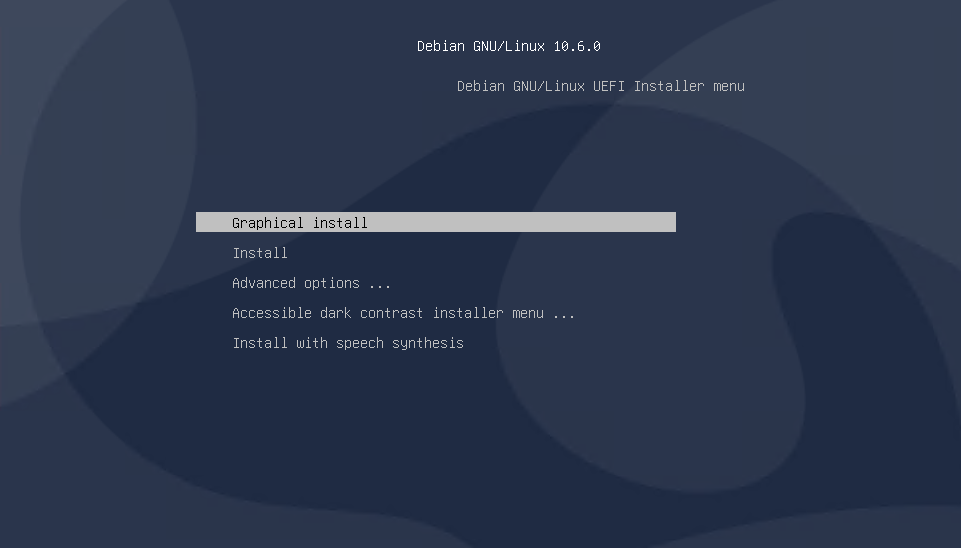The height and width of the screenshot is (548, 961).
Task: Click the Debian GNU/Linux 10.6.0 title
Action: tap(509, 47)
